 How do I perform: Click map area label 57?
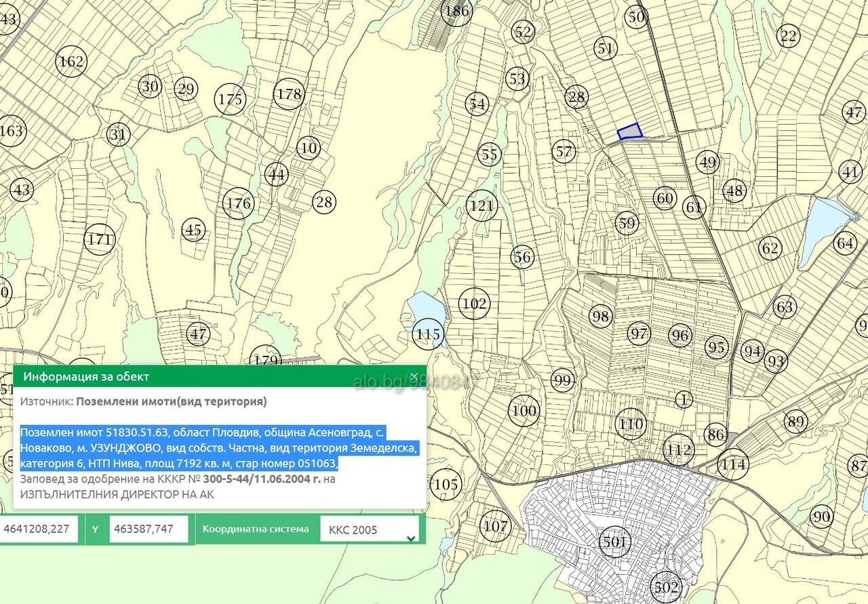point(564,151)
